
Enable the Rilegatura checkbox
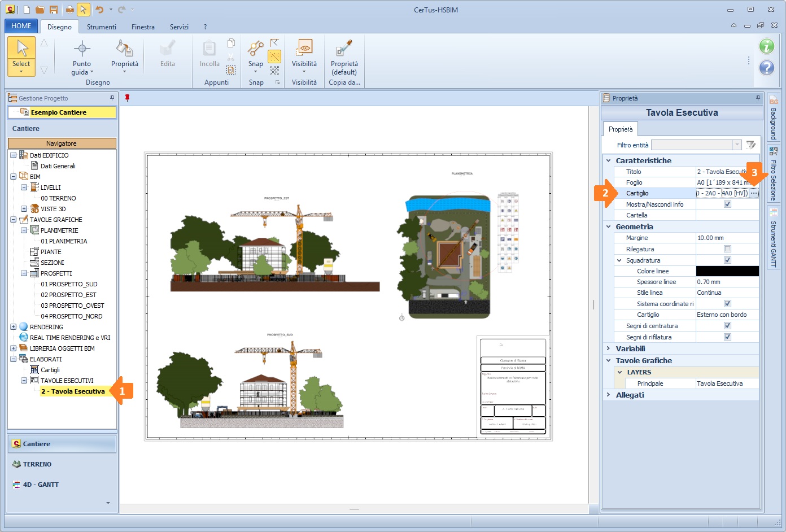[x=727, y=249]
